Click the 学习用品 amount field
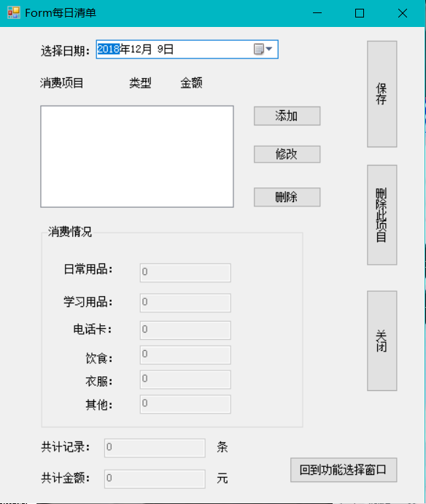Screen dimensions: 426x504 pyautogui.click(x=185, y=303)
